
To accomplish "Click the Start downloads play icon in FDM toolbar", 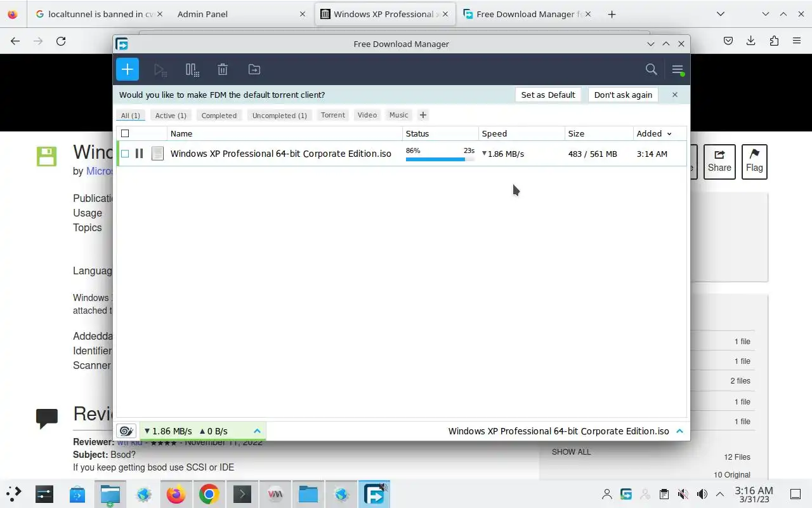I will point(160,69).
